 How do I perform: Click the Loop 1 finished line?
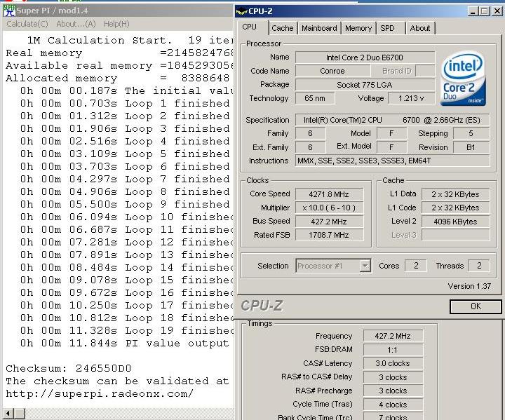(x=125, y=103)
